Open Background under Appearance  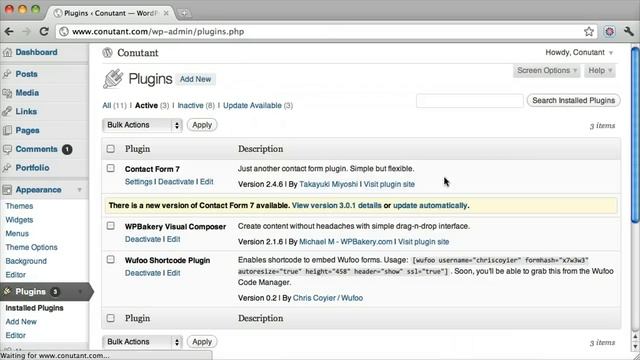coord(26,261)
